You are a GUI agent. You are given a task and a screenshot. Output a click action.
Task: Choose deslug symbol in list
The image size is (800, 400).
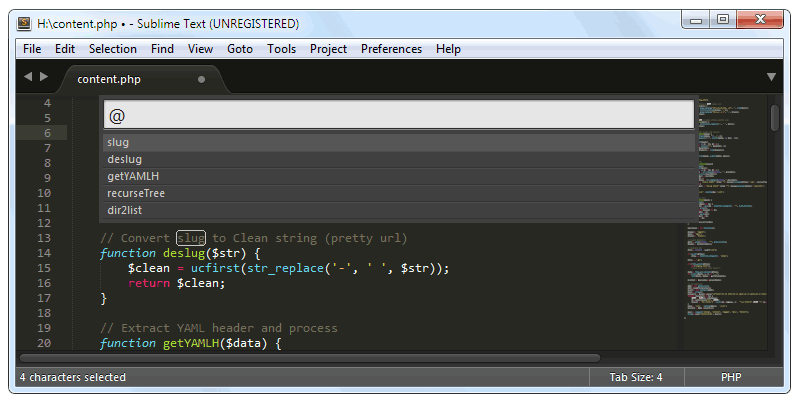click(399, 160)
